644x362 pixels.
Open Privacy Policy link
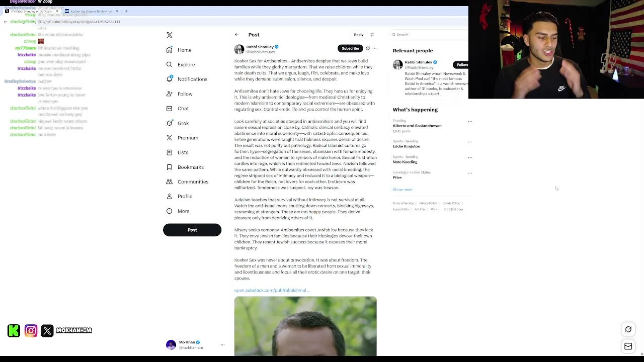tap(428, 203)
